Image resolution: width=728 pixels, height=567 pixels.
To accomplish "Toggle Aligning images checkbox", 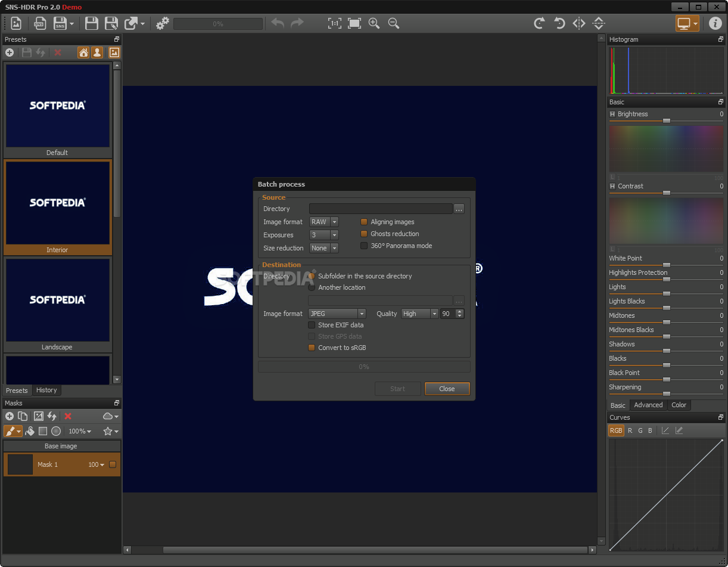I will click(364, 222).
